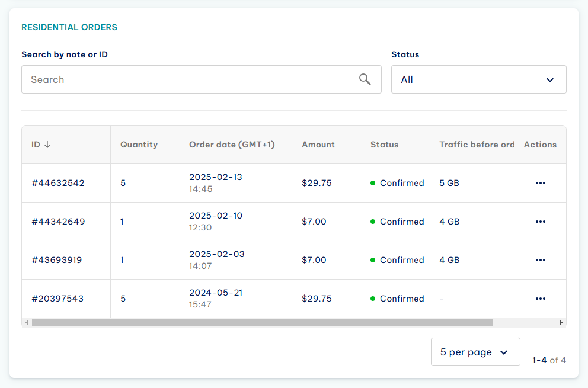Click the Status column header
The image size is (588, 388).
tap(384, 145)
